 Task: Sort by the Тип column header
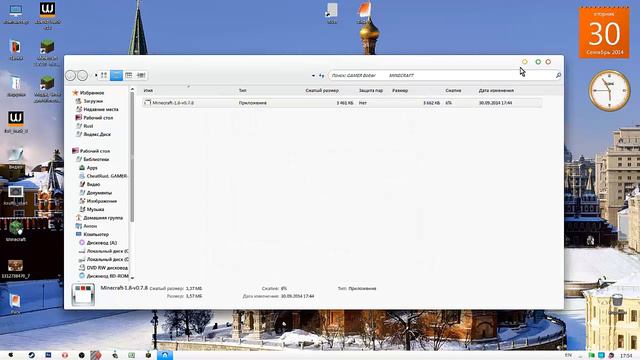pos(242,91)
